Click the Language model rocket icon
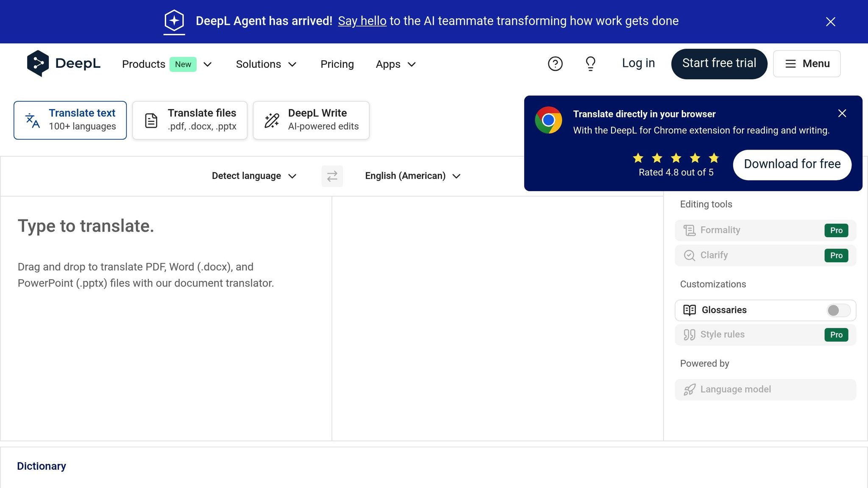Screen dimensions: 868x488 point(689,389)
